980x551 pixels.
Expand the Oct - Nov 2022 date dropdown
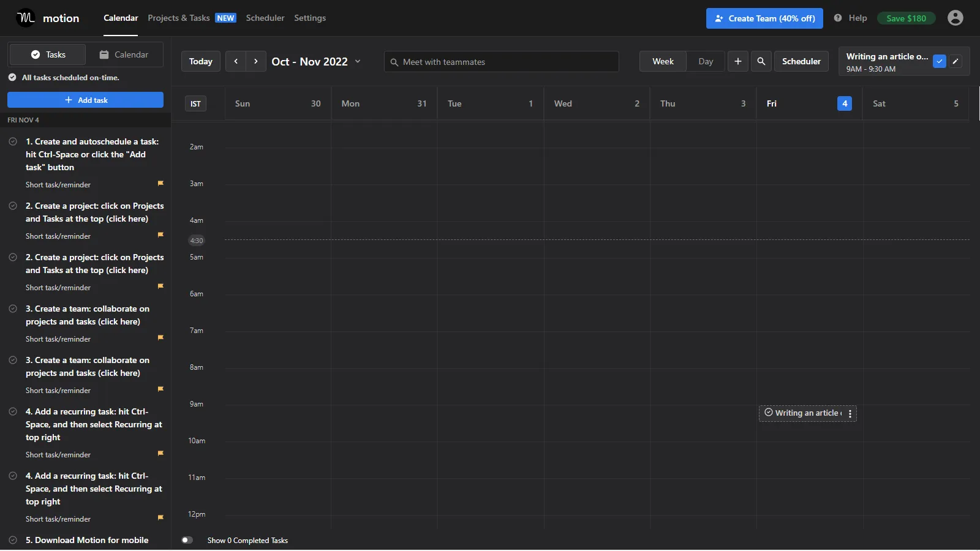(358, 61)
